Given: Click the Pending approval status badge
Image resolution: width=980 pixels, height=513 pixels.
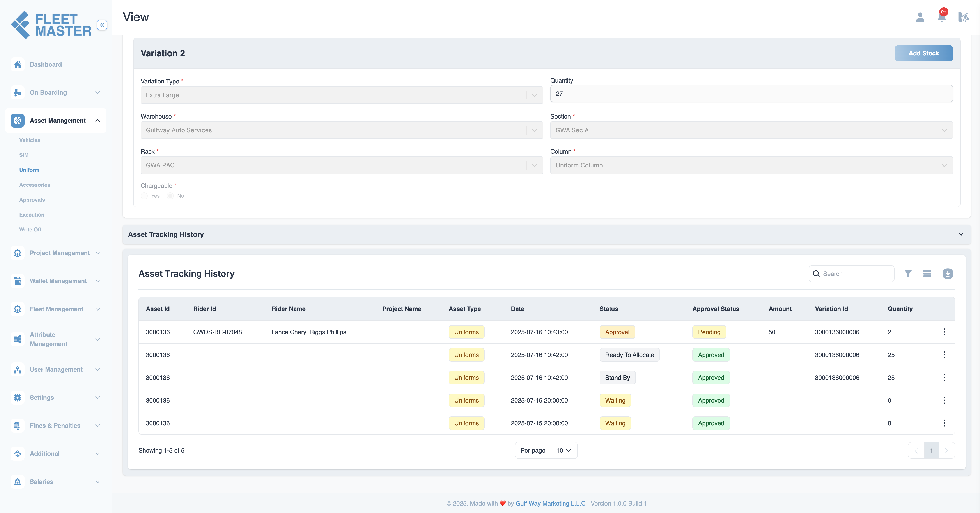Looking at the screenshot, I should (x=709, y=332).
